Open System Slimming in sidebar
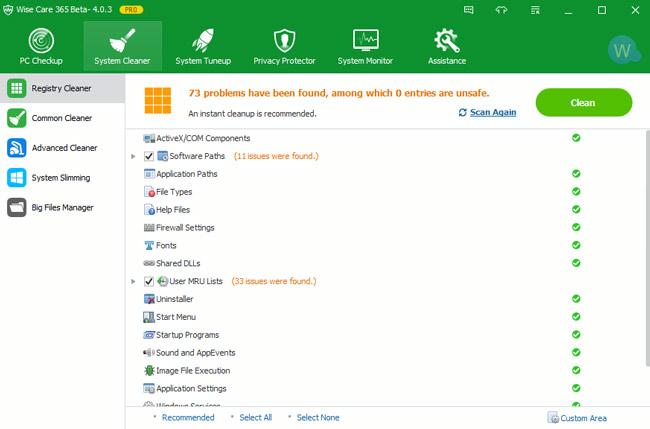 click(x=62, y=178)
